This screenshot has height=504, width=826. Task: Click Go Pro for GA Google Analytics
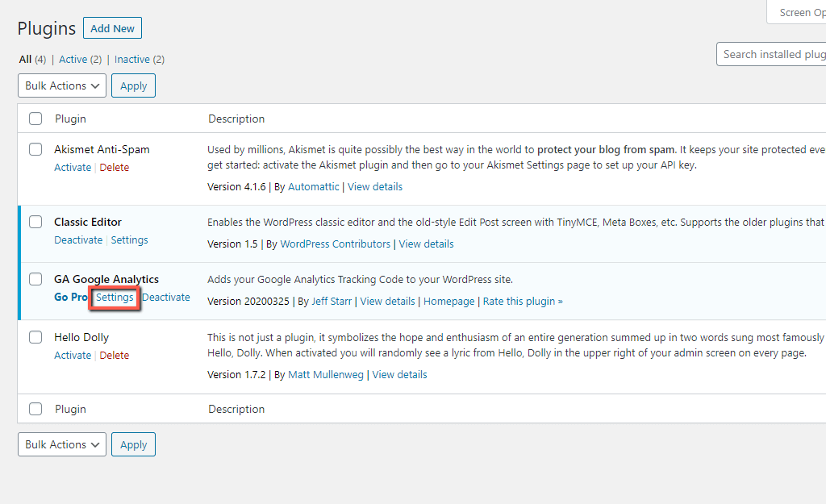[71, 297]
